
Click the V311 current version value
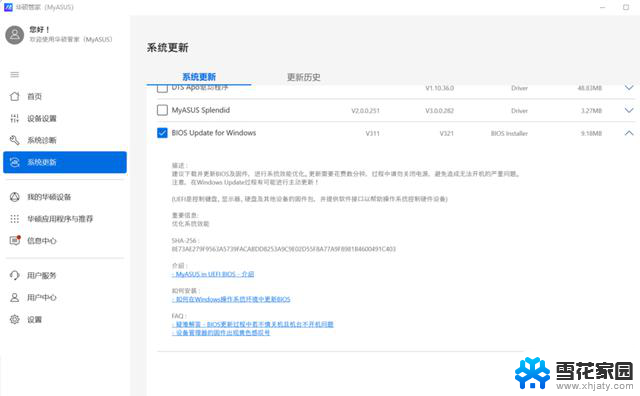pyautogui.click(x=372, y=133)
